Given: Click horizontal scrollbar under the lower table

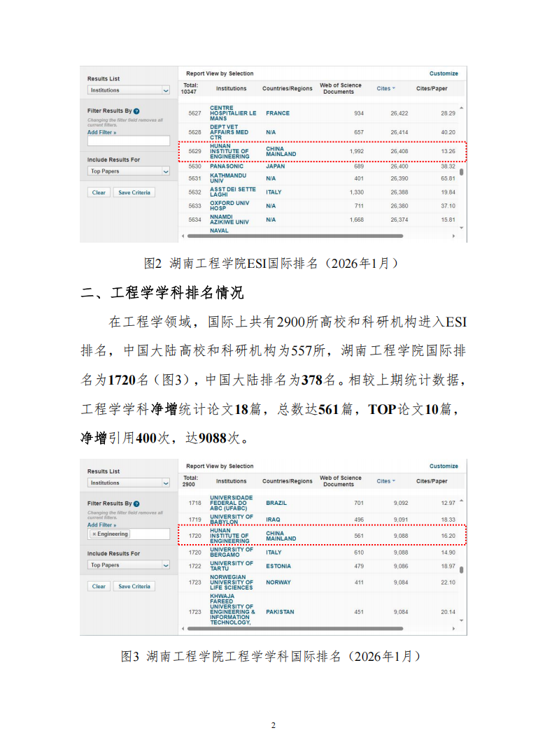Looking at the screenshot, I should click(294, 629).
